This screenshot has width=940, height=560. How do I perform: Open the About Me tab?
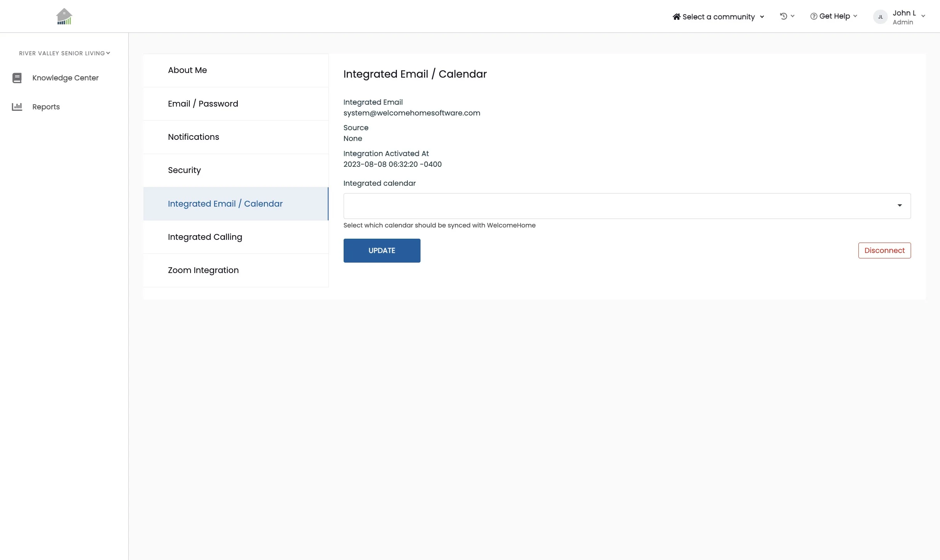187,70
